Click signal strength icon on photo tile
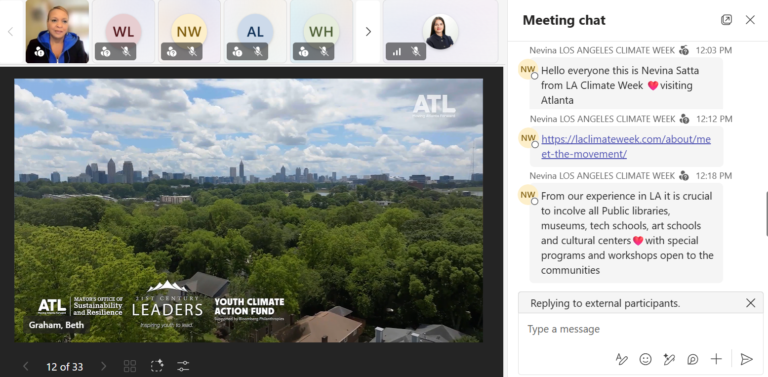Viewport: 768px width, 377px height. pos(396,51)
